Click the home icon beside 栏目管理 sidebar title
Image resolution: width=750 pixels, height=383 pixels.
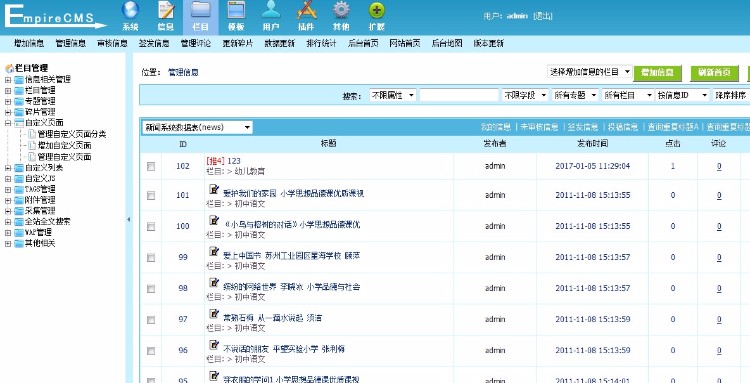click(9, 68)
